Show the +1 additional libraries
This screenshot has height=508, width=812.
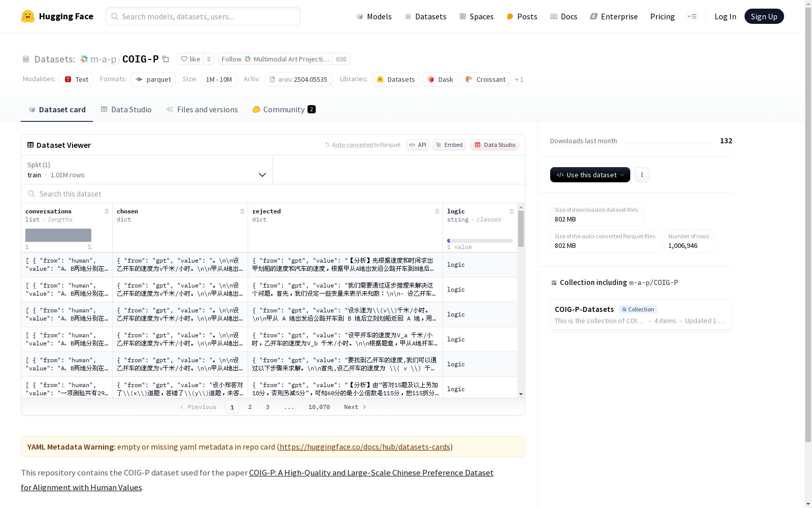519,79
